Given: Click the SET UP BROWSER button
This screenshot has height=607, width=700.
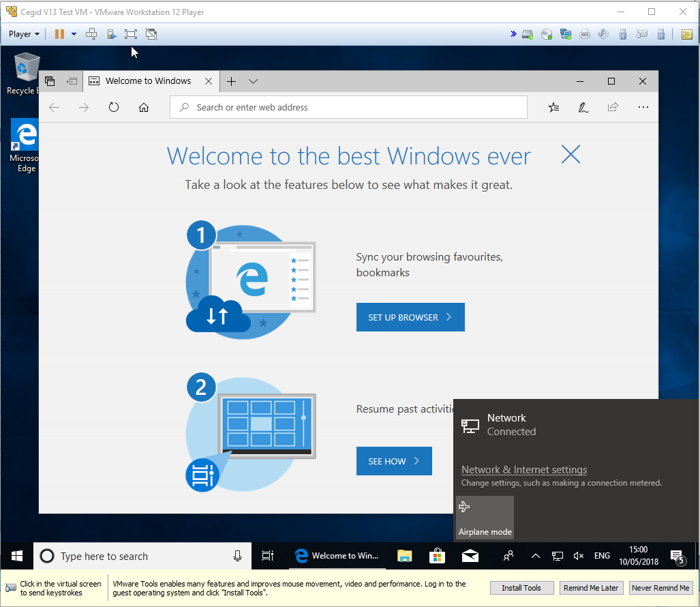Looking at the screenshot, I should click(x=410, y=317).
